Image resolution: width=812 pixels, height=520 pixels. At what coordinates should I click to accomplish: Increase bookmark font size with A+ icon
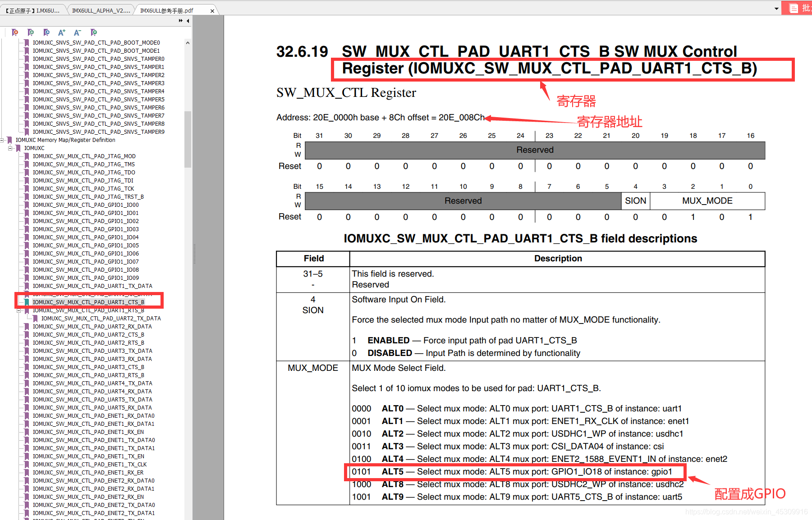click(x=62, y=32)
